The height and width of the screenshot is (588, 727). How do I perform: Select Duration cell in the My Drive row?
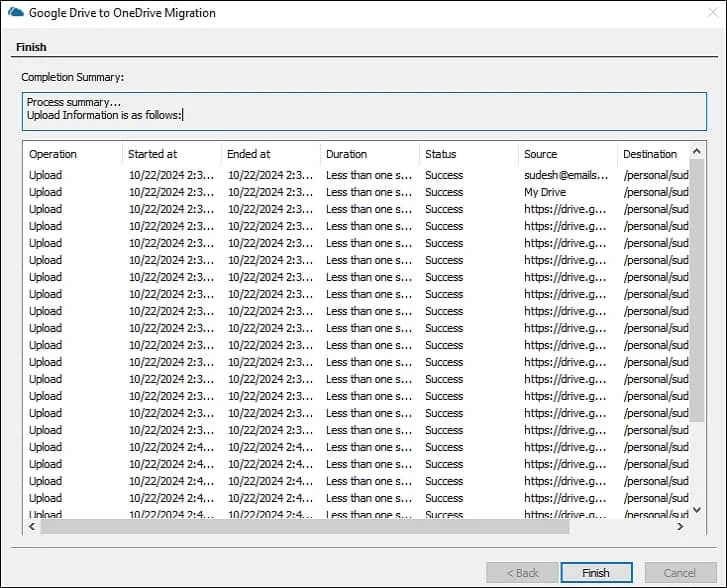[x=369, y=192]
